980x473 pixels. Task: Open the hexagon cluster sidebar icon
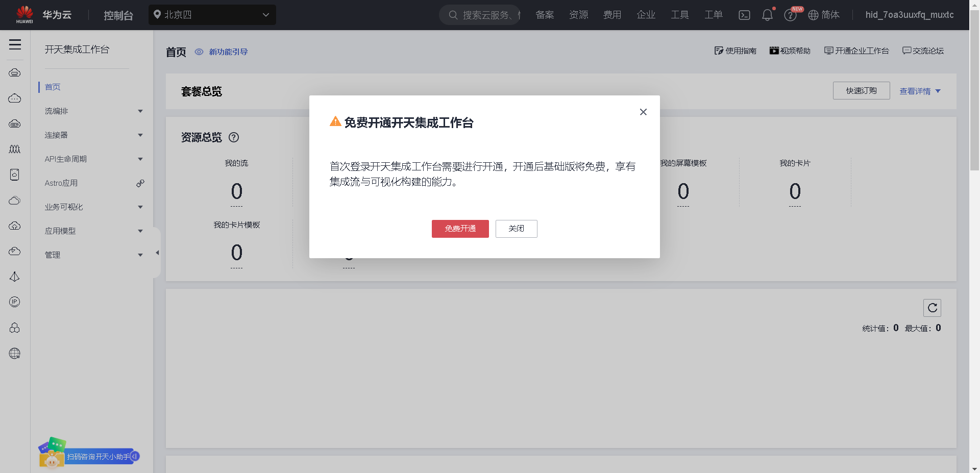(15, 328)
